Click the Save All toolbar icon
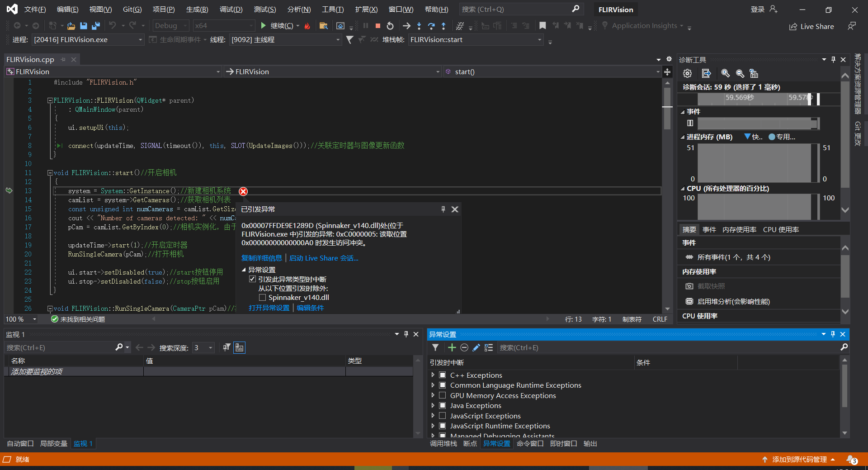The height and width of the screenshot is (470, 868). 96,26
